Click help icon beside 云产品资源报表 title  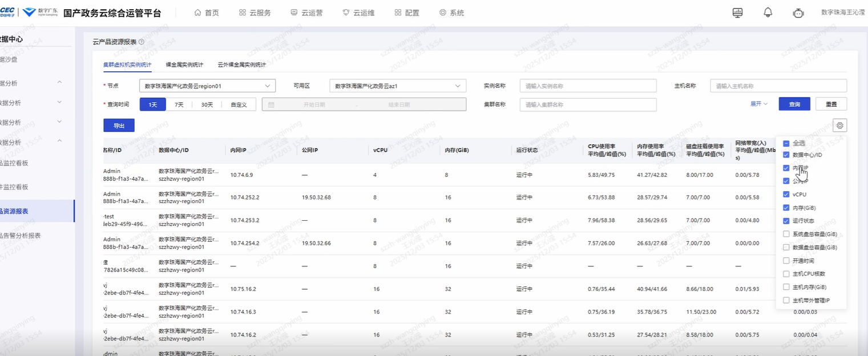[x=142, y=42]
